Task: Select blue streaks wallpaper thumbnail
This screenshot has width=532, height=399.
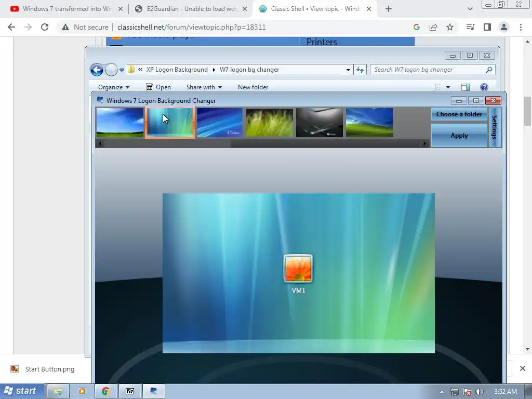Action: click(220, 123)
